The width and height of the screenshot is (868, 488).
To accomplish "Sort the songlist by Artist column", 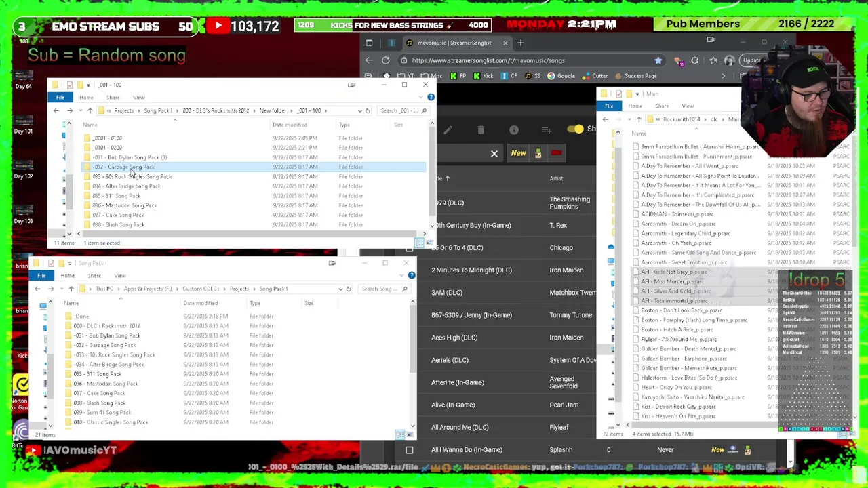I will click(x=556, y=178).
